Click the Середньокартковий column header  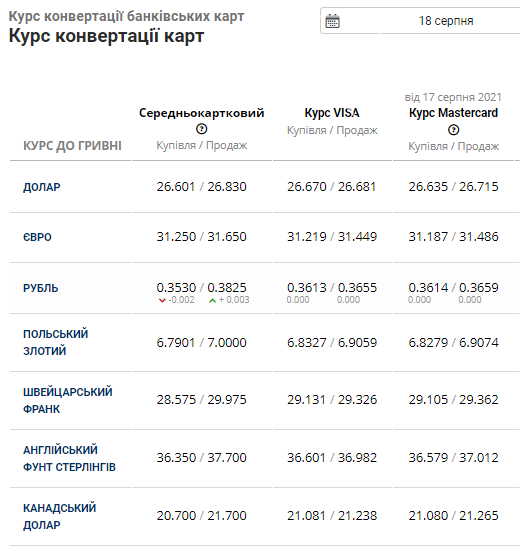click(x=201, y=113)
